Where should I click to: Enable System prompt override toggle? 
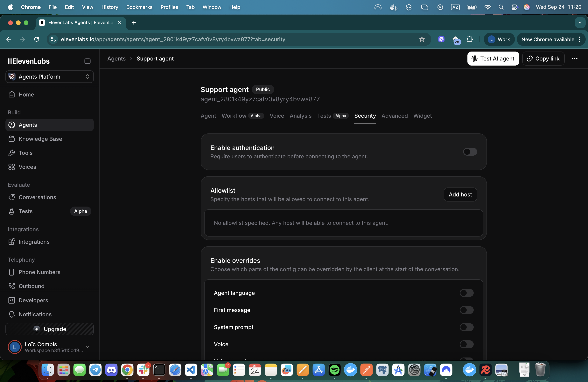click(466, 327)
